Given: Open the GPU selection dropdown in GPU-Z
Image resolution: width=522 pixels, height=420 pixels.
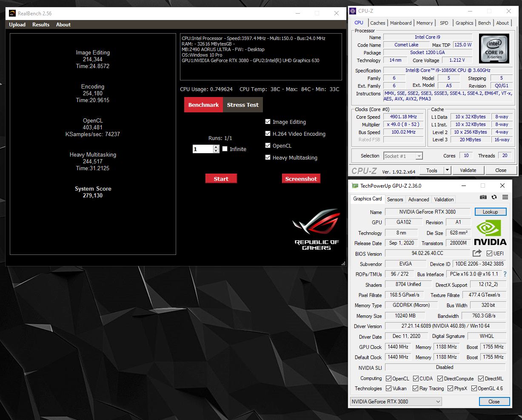Looking at the screenshot, I should point(396,401).
